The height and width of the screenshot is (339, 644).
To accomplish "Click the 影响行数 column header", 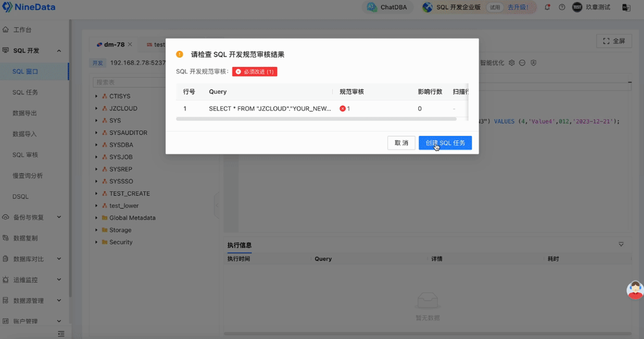I will coord(430,92).
